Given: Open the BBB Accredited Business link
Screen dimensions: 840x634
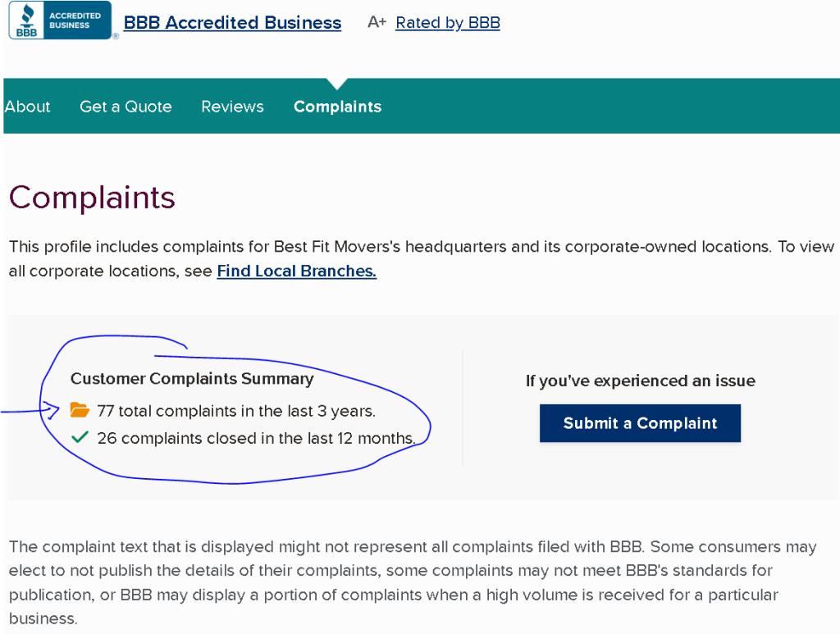Looking at the screenshot, I should (x=232, y=23).
